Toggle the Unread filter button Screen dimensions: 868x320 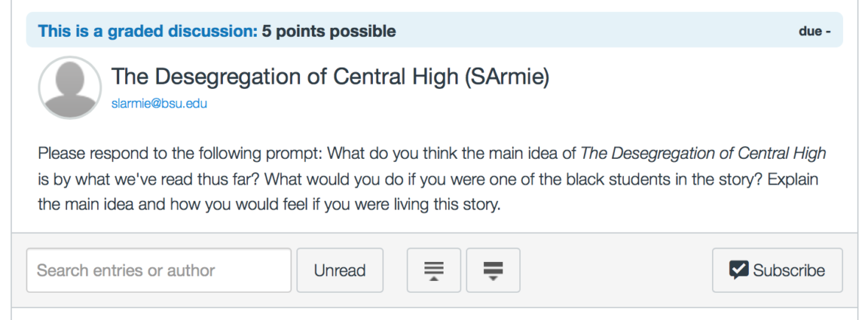tap(339, 271)
